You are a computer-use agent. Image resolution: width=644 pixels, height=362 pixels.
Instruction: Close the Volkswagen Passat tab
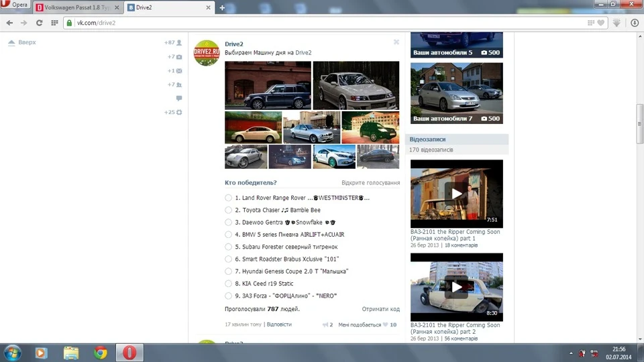117,8
